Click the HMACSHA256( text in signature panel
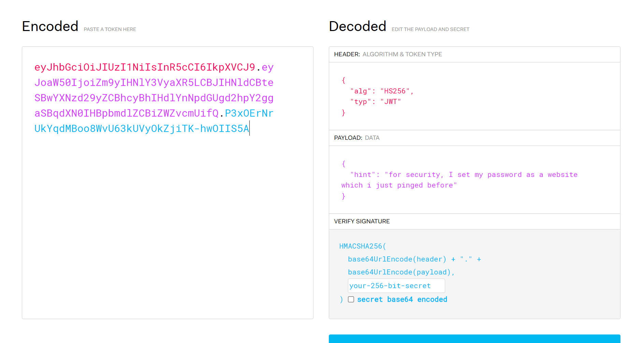644x343 pixels. [x=362, y=246]
